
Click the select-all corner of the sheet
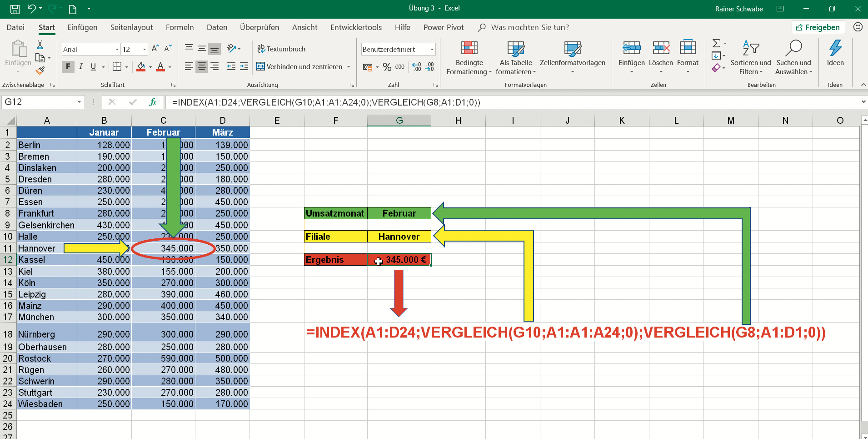coord(9,121)
